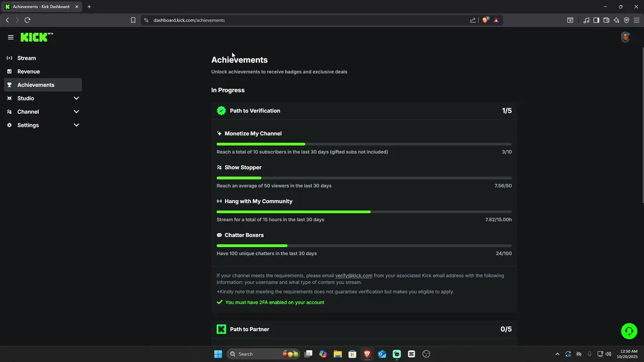644x362 pixels.
Task: Click the 3/10 subscribers count
Action: tap(507, 152)
